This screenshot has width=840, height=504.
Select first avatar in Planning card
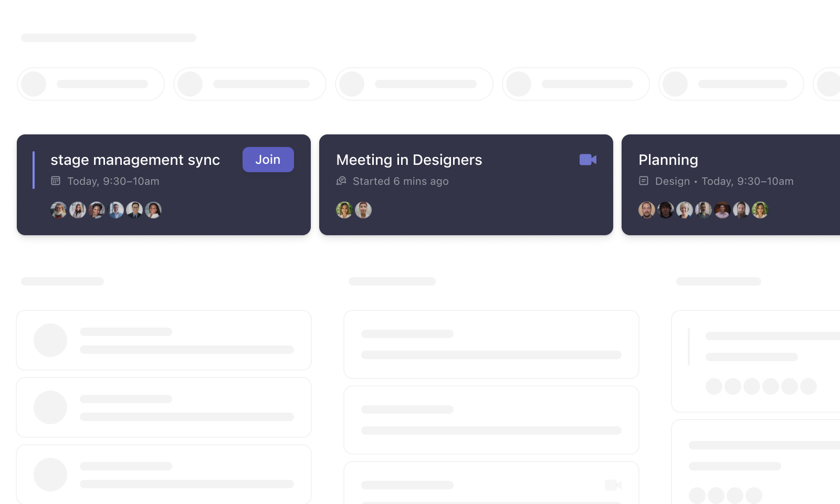pyautogui.click(x=647, y=210)
